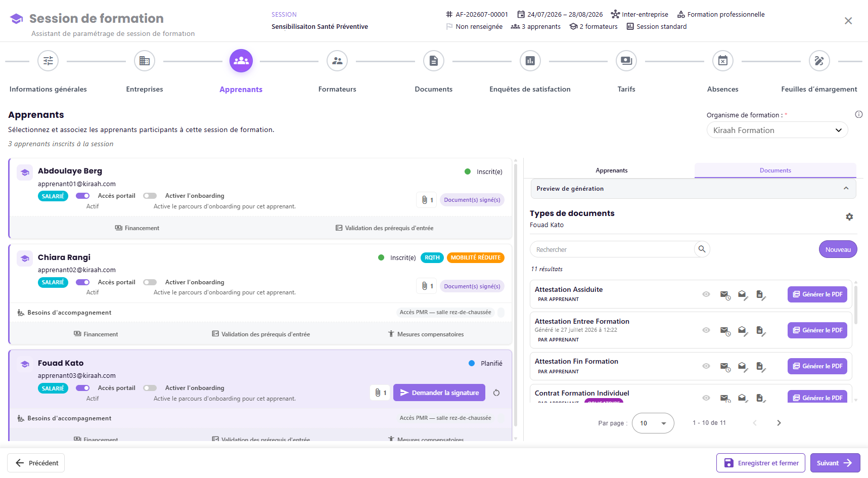Toggle preview eye for Attestation Assiduite
Screen dimensions: 868x478
coord(706,294)
